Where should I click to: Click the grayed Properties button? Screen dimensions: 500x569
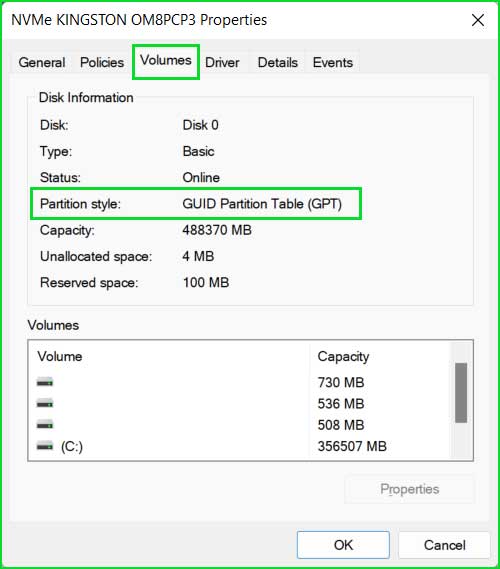click(x=410, y=489)
